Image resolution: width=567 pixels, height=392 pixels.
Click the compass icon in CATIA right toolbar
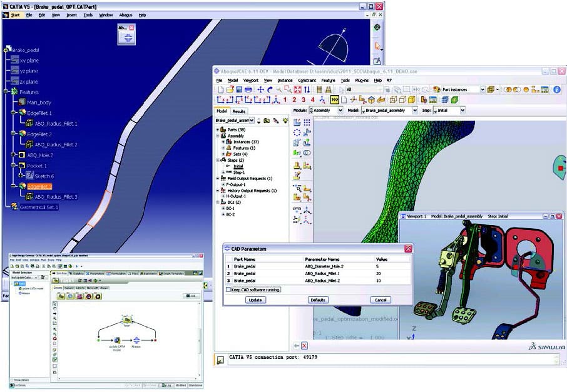coord(377,28)
